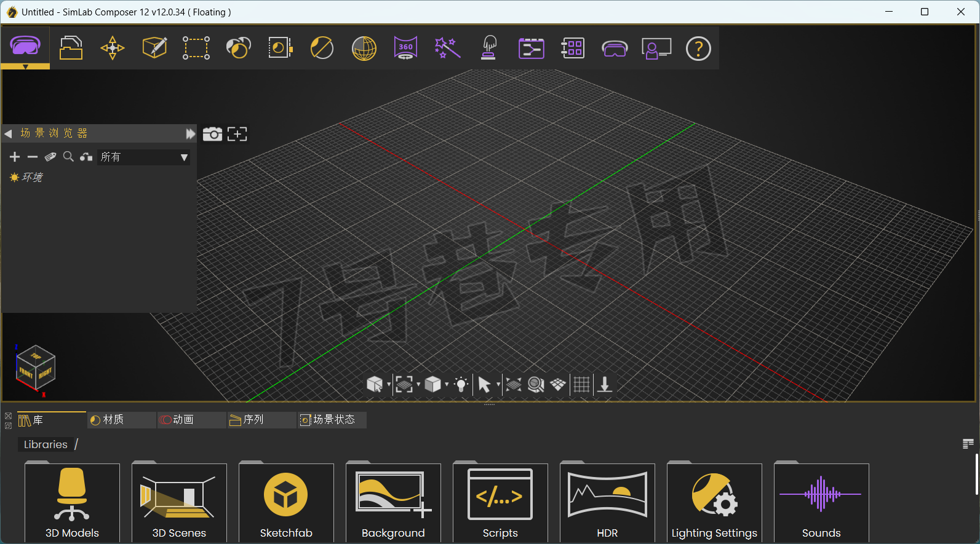Select the arrow pointer tool in the viewport bar
This screenshot has height=544, width=980.
(485, 385)
